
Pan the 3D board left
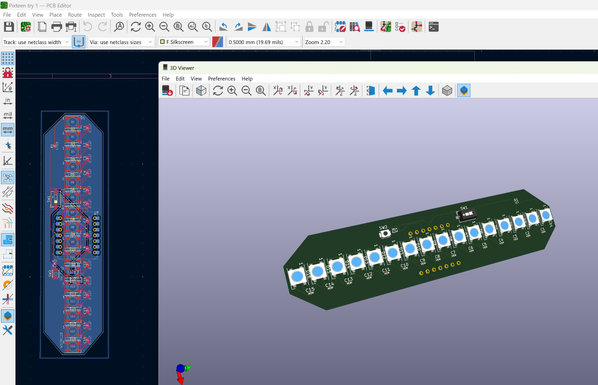click(387, 91)
